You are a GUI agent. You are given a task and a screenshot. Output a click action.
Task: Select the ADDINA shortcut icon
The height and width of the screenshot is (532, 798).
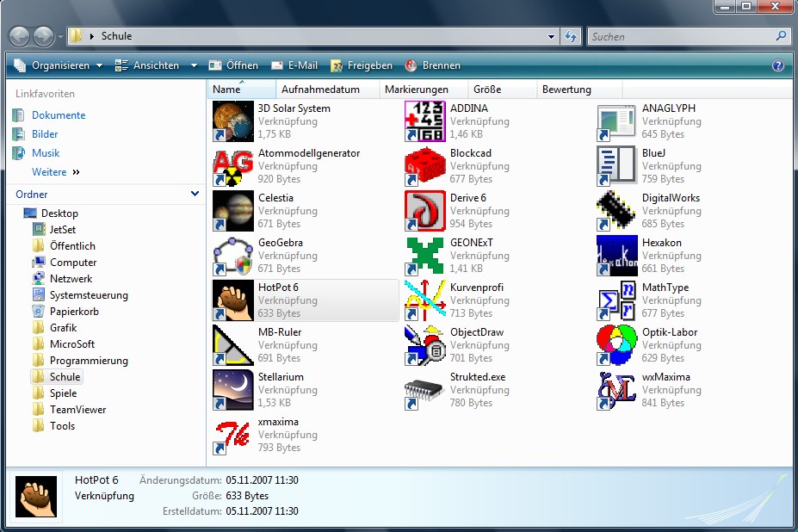point(425,121)
